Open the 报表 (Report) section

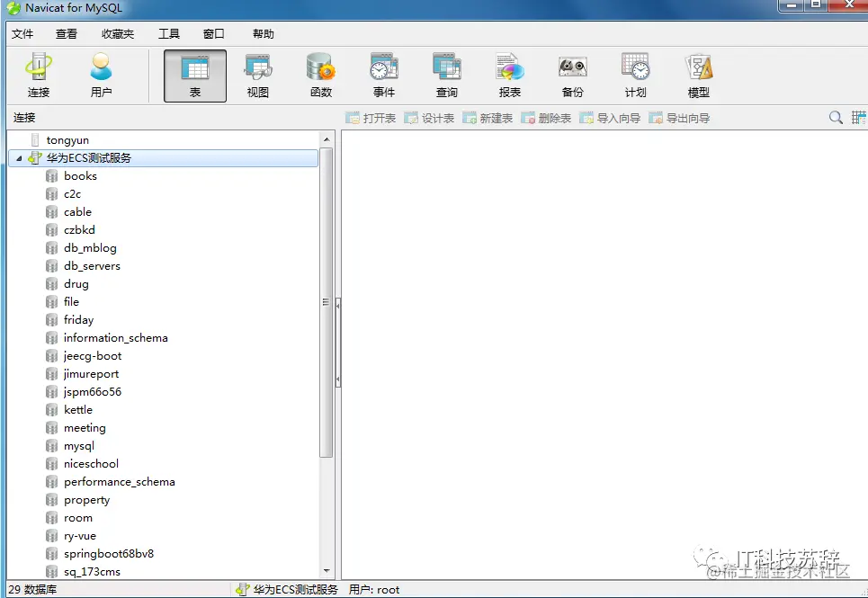[510, 76]
